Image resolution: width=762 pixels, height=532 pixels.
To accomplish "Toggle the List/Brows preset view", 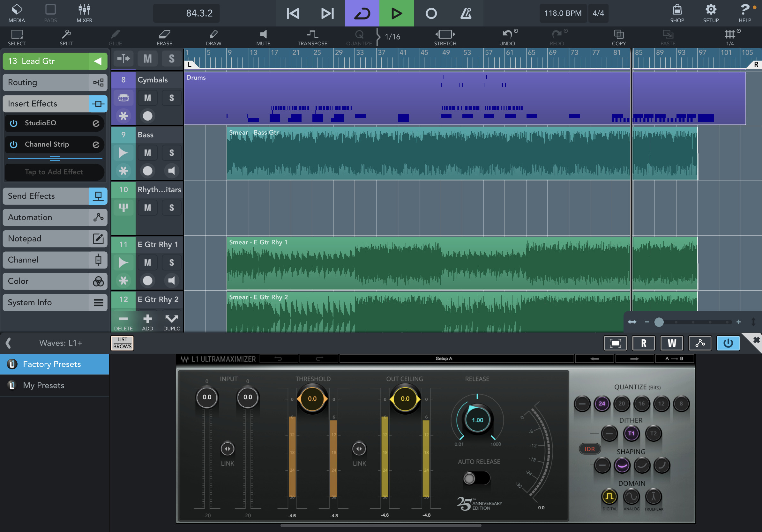I will pyautogui.click(x=122, y=343).
